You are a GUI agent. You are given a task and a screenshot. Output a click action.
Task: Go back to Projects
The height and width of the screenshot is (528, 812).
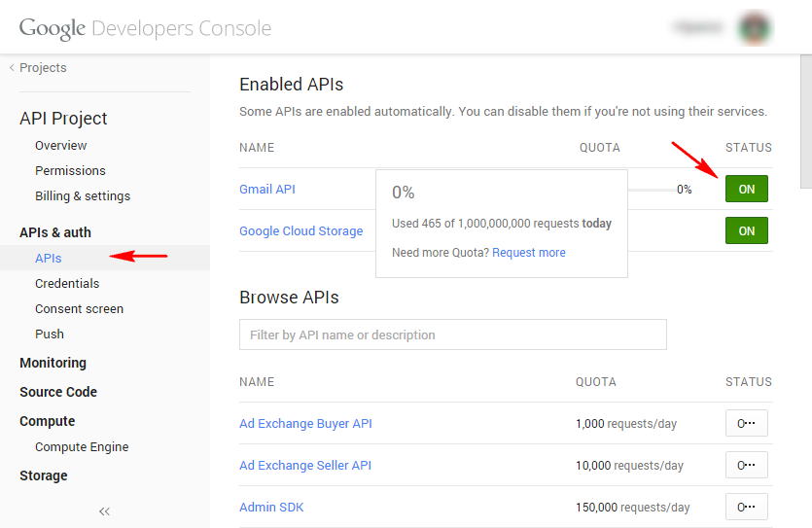[x=38, y=68]
